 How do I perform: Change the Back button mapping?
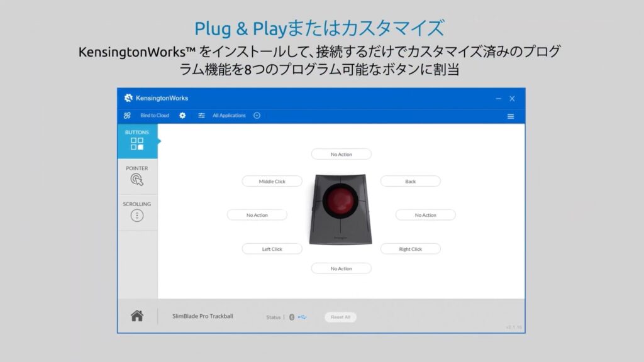click(x=410, y=181)
